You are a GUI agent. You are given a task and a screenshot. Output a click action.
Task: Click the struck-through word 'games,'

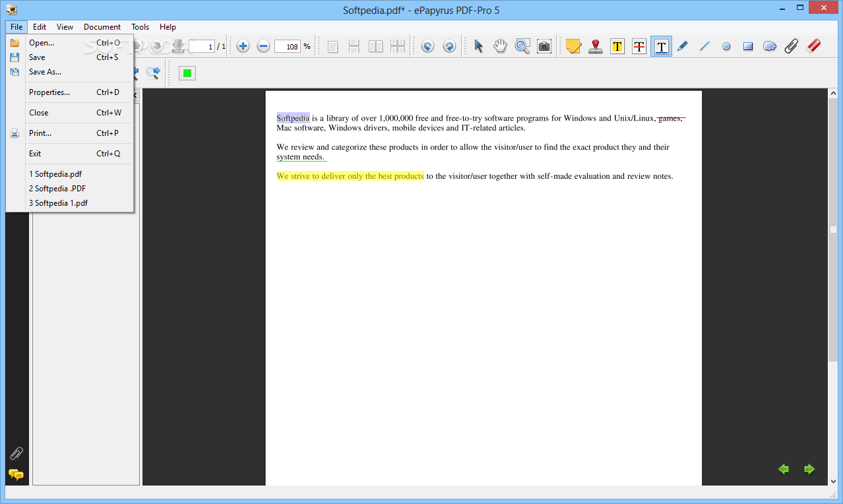pos(671,118)
